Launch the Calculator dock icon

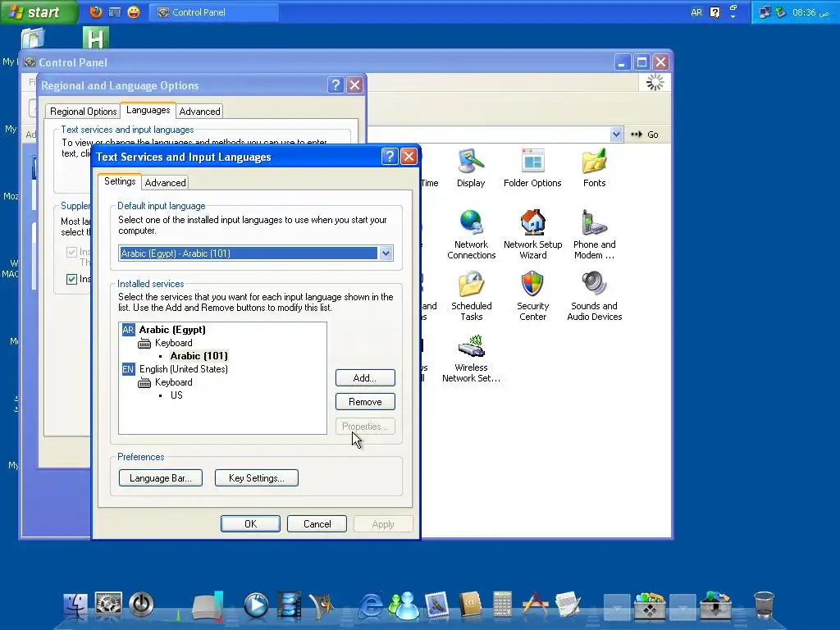(503, 605)
